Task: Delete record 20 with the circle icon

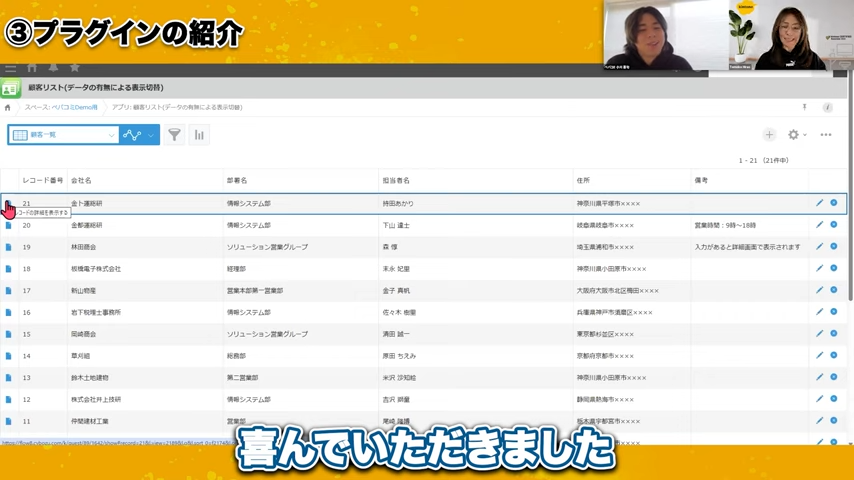Action: tap(834, 224)
